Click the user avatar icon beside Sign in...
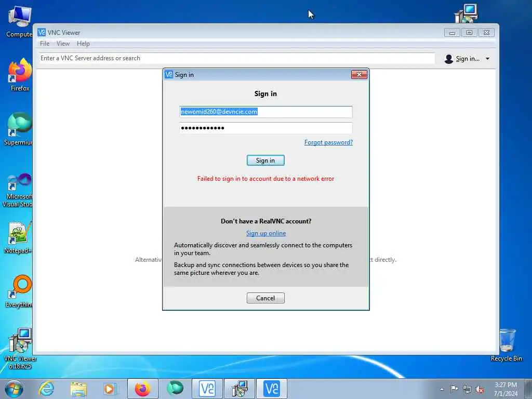This screenshot has width=532, height=399. (448, 59)
